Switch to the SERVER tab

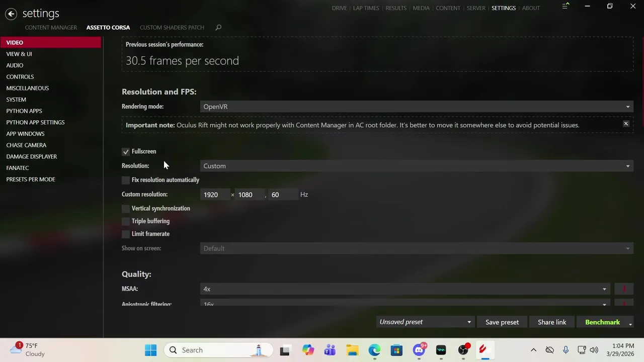(x=476, y=8)
